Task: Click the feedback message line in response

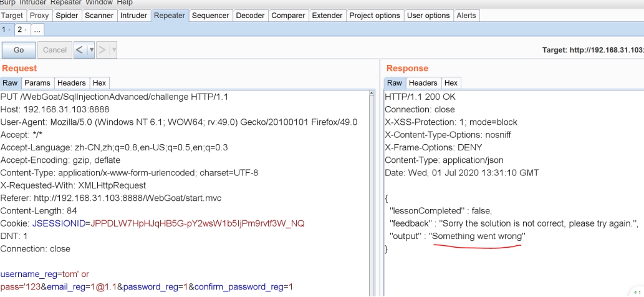Action: click(x=514, y=224)
